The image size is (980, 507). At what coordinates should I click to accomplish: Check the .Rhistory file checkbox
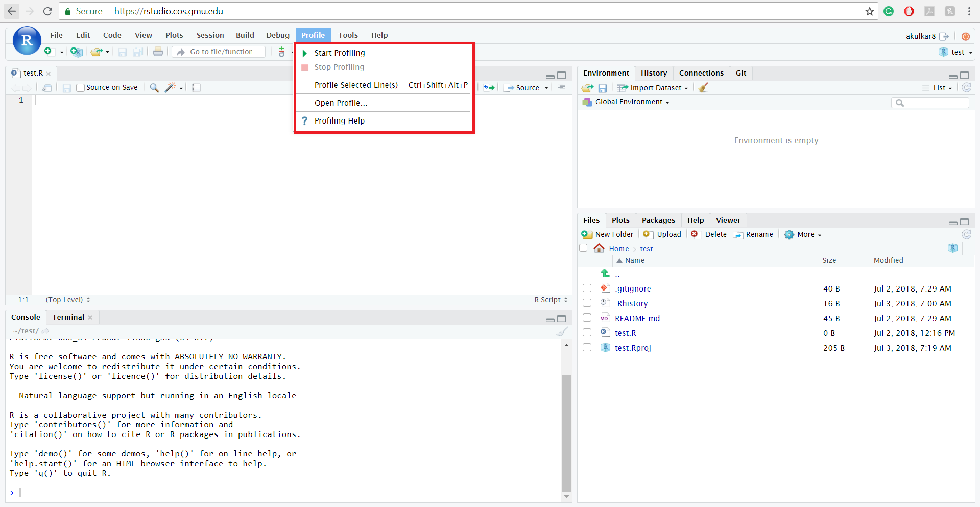click(587, 303)
